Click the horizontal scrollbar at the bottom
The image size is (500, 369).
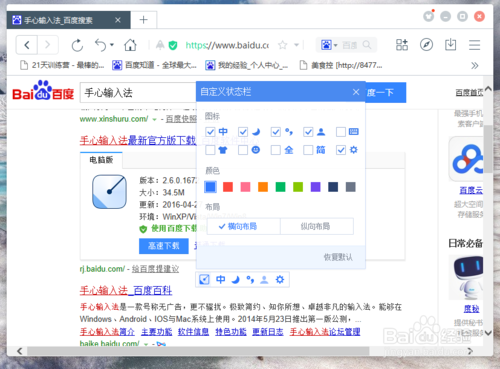point(198,351)
